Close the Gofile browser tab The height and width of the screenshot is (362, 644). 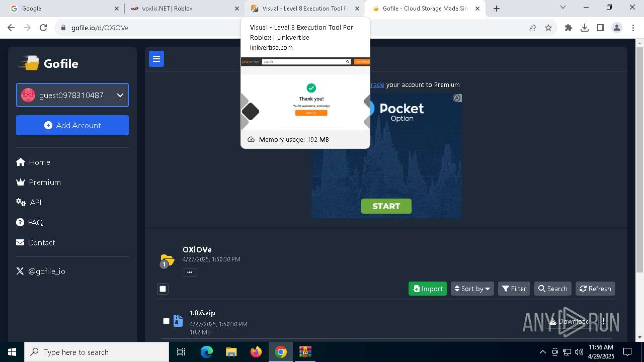pos(477,9)
